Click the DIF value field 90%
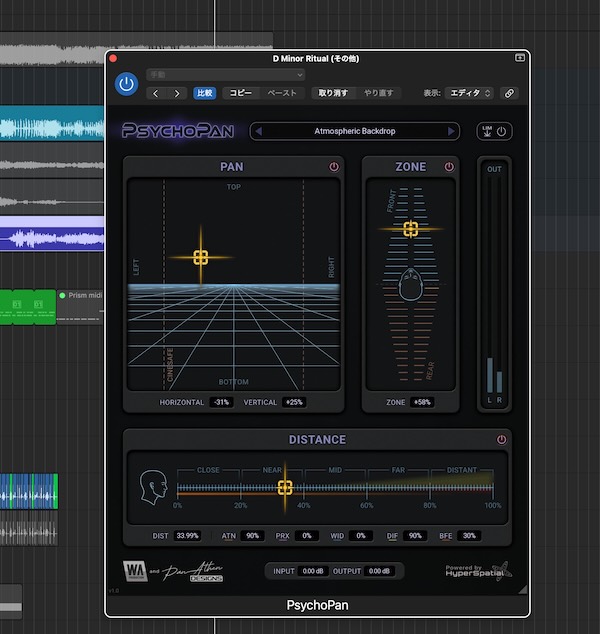Image resolution: width=600 pixels, height=634 pixels. pyautogui.click(x=415, y=536)
